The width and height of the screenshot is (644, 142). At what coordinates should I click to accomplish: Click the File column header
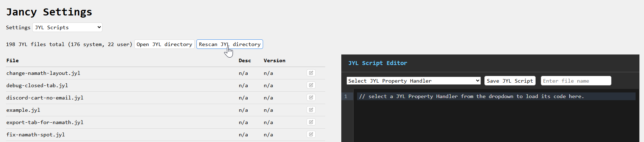point(13,60)
